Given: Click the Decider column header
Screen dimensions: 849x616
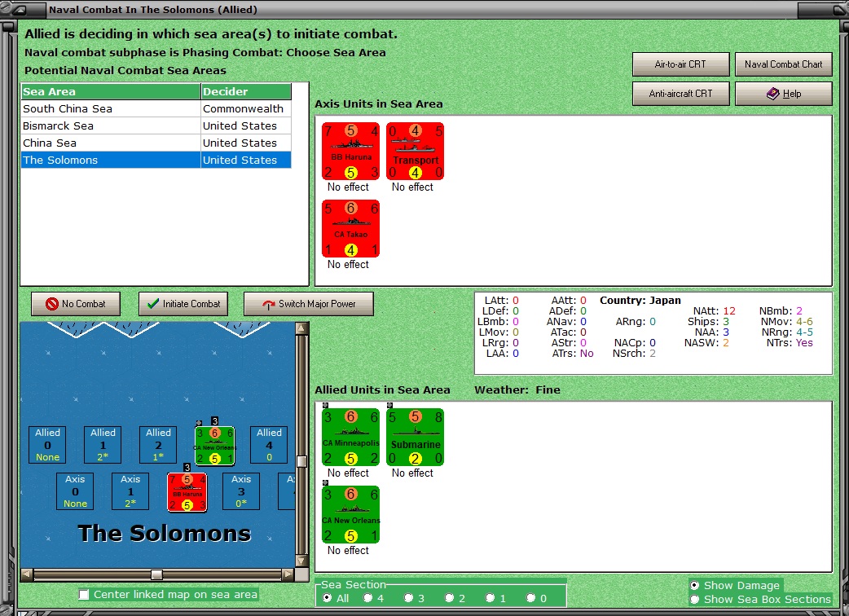Looking at the screenshot, I should pos(246,91).
